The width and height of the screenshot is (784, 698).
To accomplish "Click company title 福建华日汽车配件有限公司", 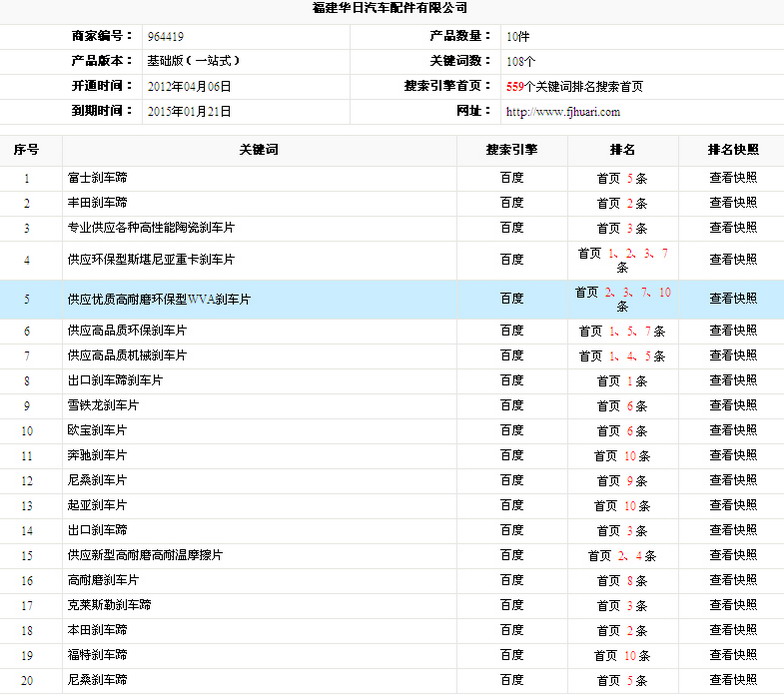I will point(390,8).
